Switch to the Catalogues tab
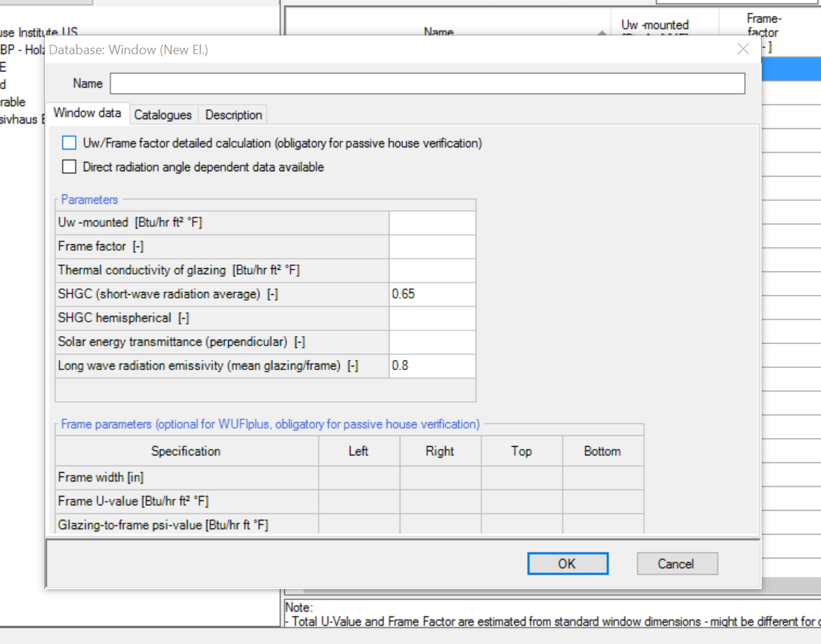821x644 pixels. pos(163,114)
